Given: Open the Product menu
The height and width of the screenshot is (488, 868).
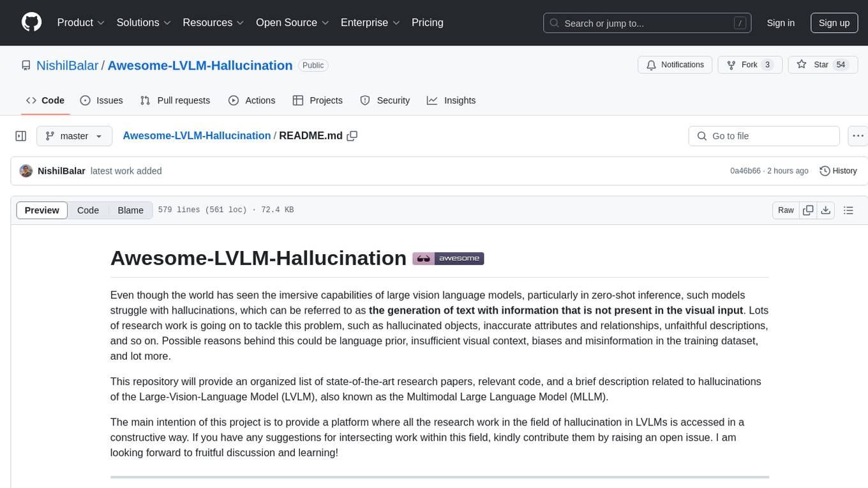Looking at the screenshot, I should 81,22.
